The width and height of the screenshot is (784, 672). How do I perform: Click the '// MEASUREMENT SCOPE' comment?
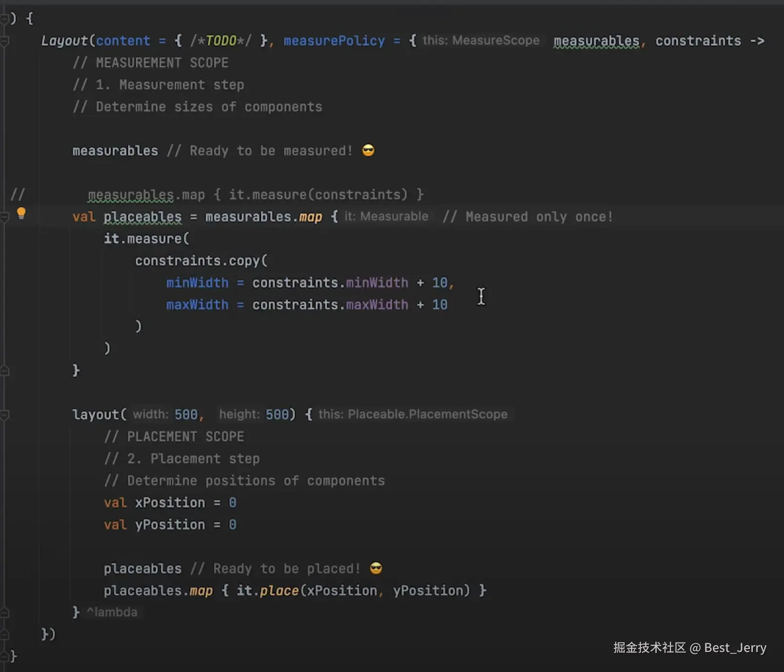pyautogui.click(x=151, y=63)
